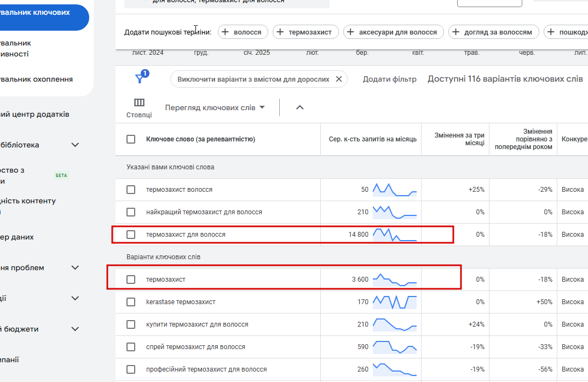Select all keywords with the header checkbox
This screenshot has height=382, width=588.
tap(131, 139)
